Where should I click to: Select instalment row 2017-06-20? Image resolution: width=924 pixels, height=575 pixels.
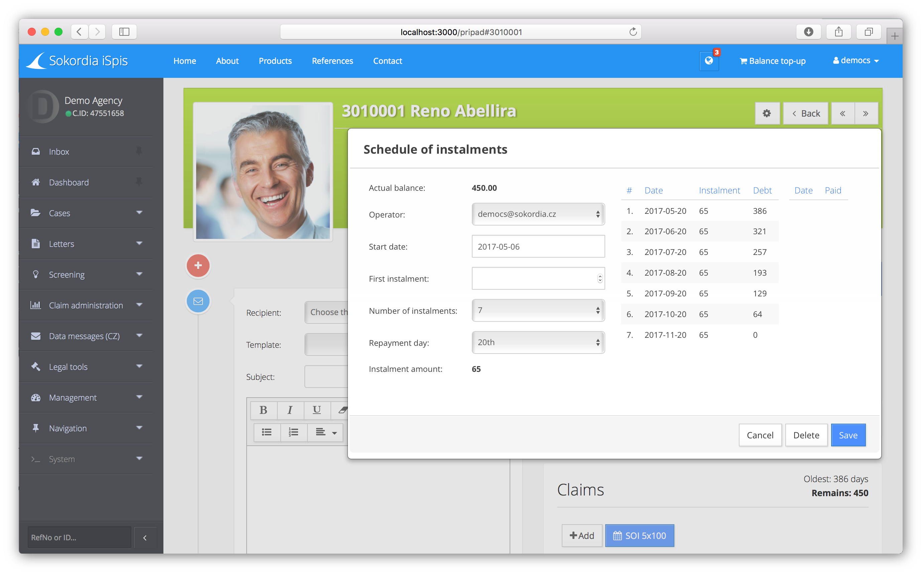[x=700, y=231]
